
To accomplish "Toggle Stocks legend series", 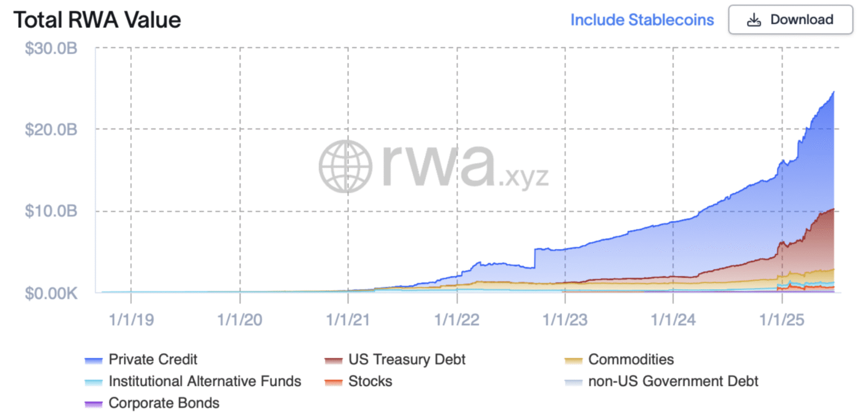I will click(x=370, y=381).
